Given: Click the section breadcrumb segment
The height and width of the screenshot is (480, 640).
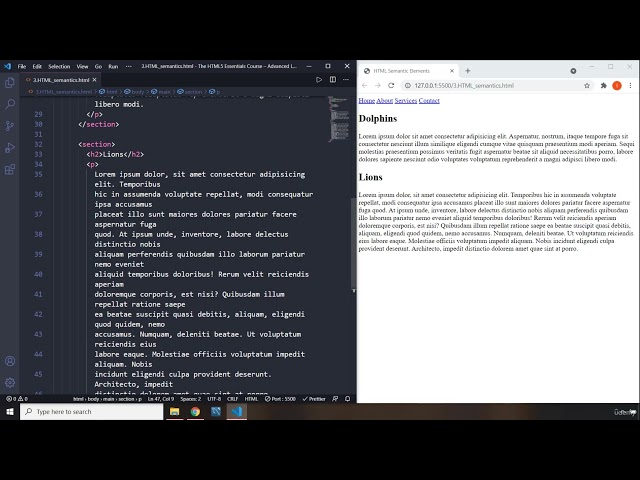Looking at the screenshot, I should [x=190, y=92].
